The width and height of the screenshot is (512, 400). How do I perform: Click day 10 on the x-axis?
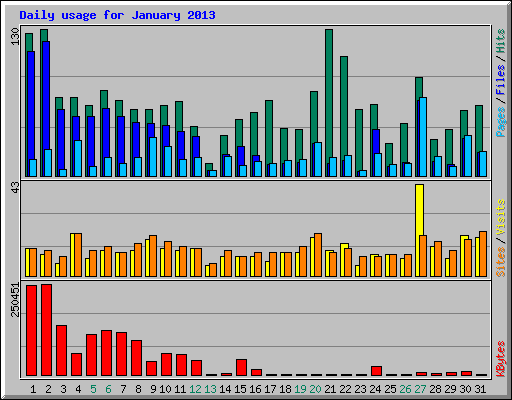(165, 389)
